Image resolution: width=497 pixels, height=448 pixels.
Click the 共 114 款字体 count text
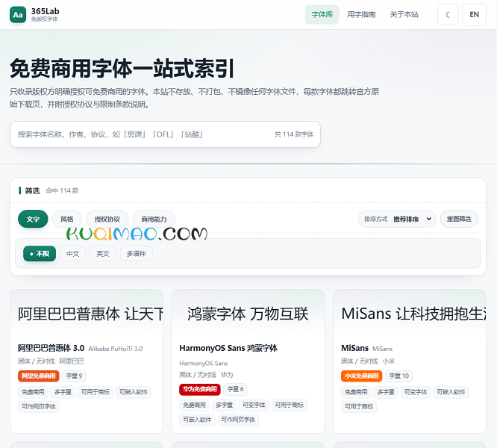tap(294, 134)
